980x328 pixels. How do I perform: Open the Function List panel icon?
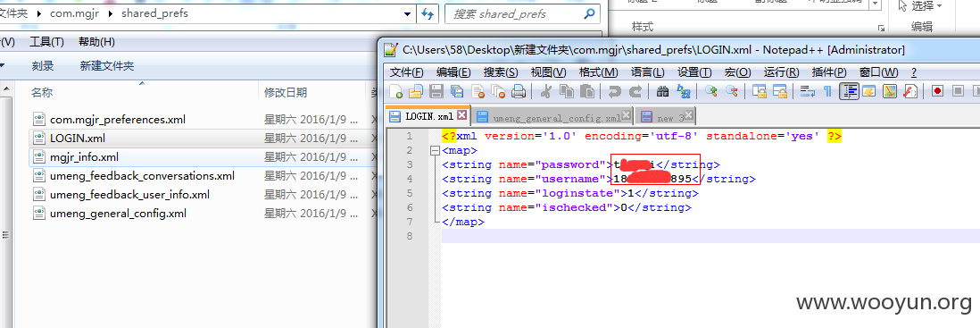click(910, 92)
